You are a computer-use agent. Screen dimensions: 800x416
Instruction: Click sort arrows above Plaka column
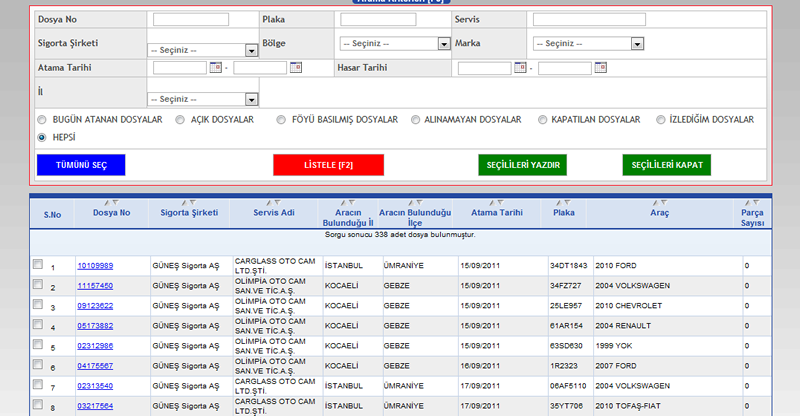pyautogui.click(x=562, y=202)
